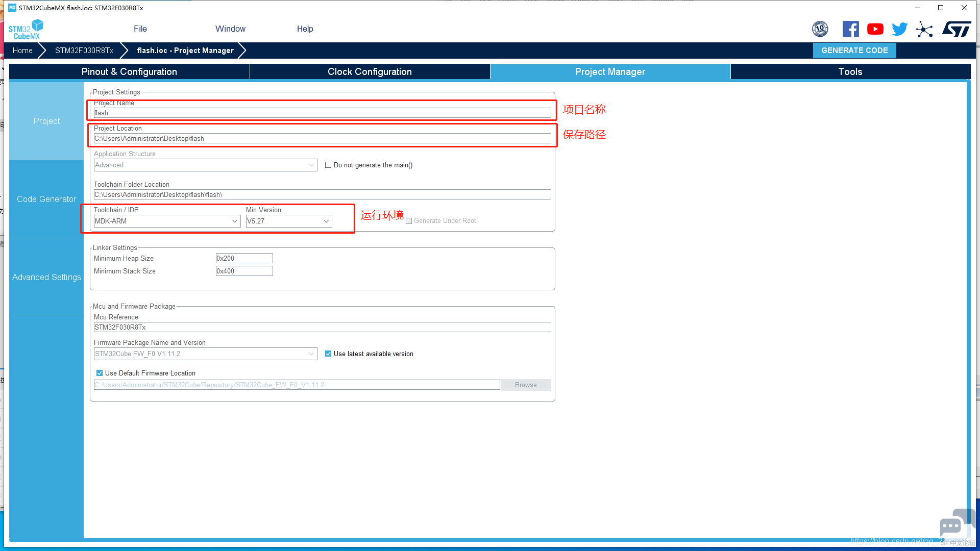Viewport: 980px width, 551px height.
Task: Open the Help menu
Action: tap(305, 29)
